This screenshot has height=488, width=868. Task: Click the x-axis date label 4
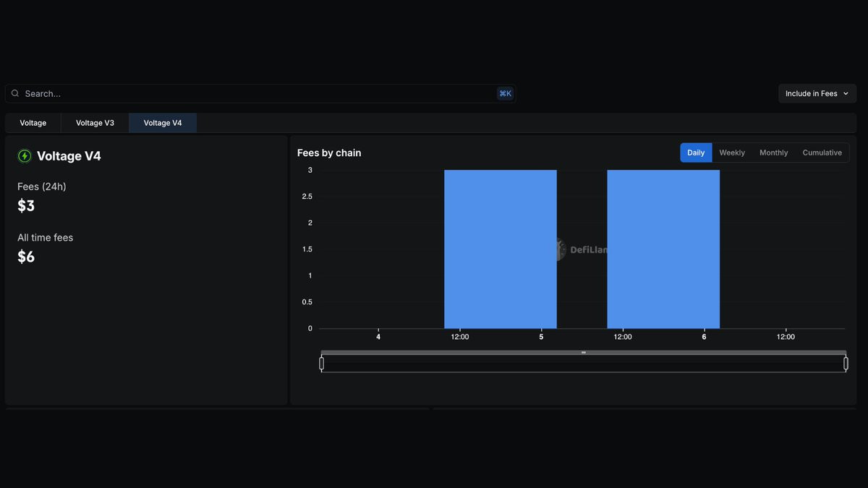[378, 337]
